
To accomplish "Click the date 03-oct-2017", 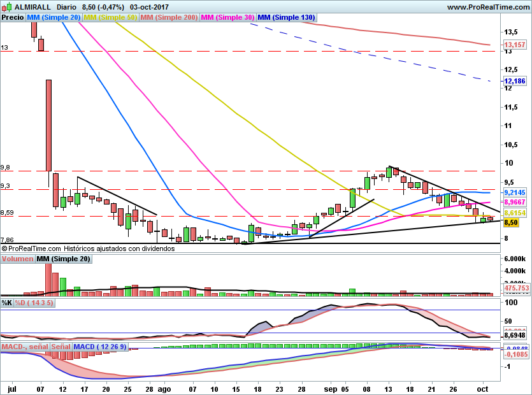I will pyautogui.click(x=149, y=7).
